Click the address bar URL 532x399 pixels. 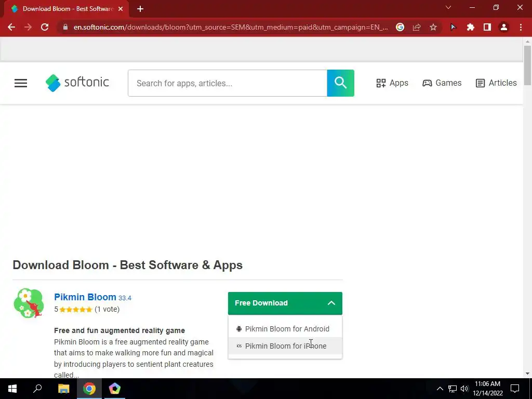click(x=231, y=27)
